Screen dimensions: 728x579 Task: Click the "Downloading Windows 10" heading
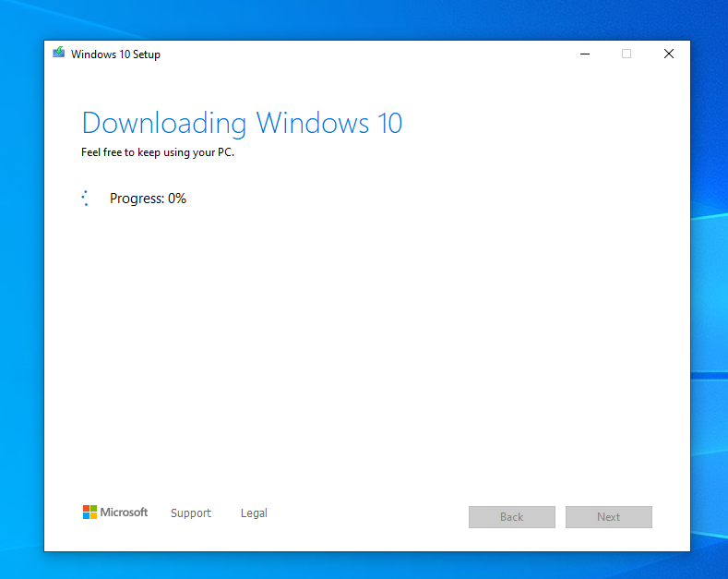(x=242, y=123)
